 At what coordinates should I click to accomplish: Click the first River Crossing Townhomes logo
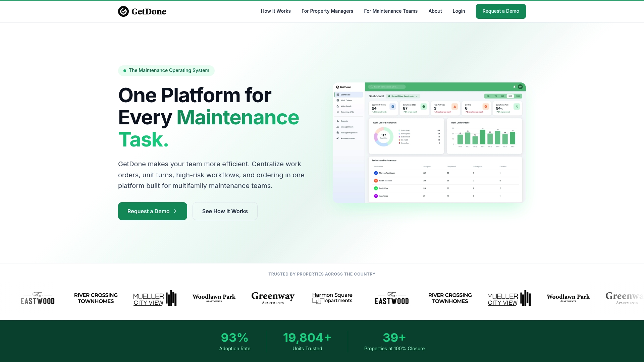click(96, 298)
